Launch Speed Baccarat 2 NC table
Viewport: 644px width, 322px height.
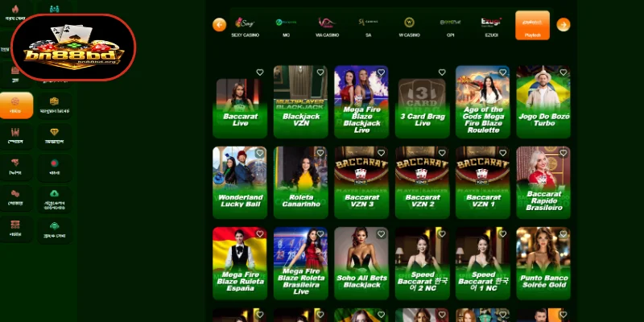pos(422,263)
